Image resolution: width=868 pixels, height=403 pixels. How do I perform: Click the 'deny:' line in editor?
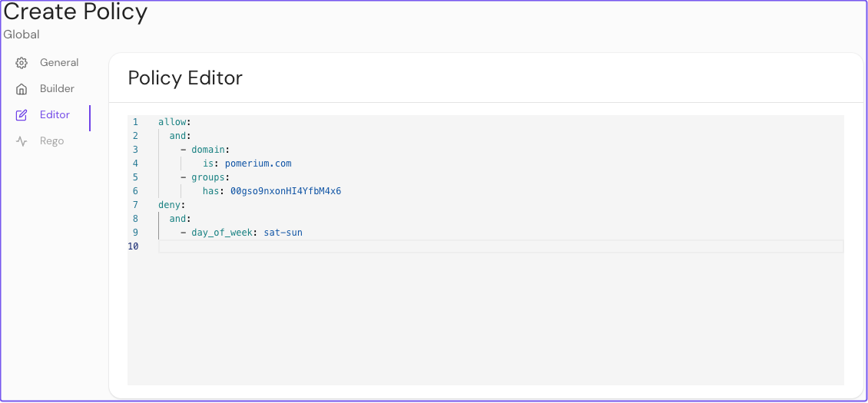(x=171, y=205)
